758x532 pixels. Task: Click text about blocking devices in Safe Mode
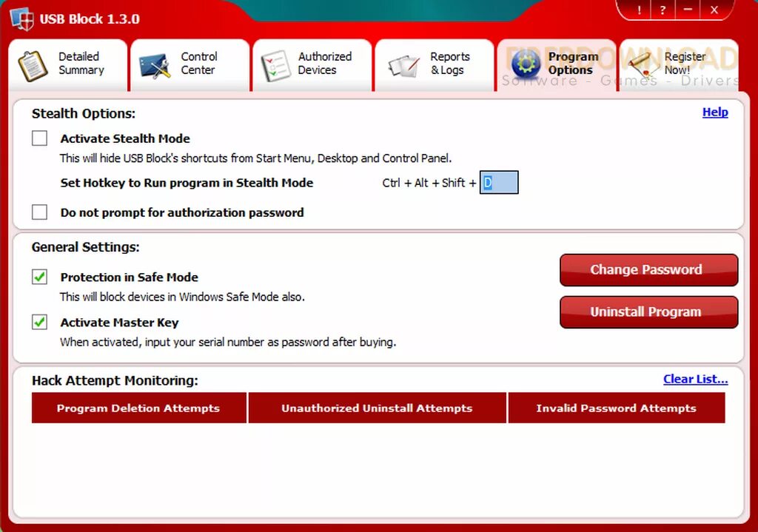(182, 297)
